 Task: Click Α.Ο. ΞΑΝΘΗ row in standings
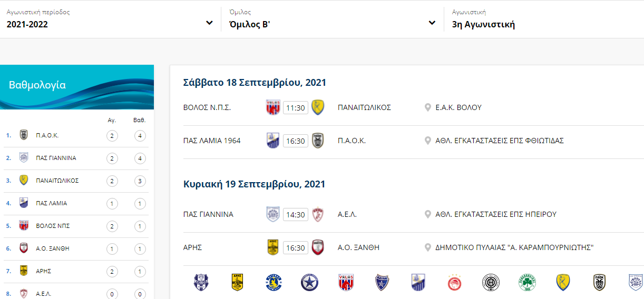[x=76, y=248]
